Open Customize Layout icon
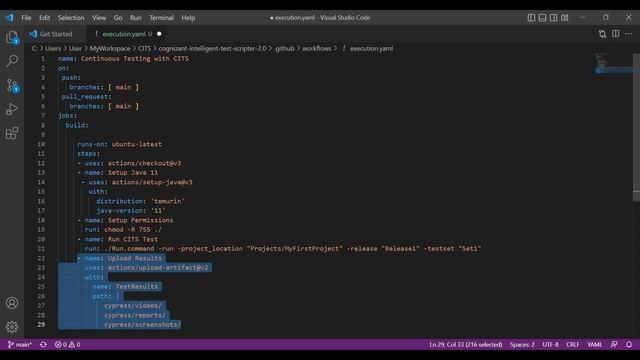The width and height of the screenshot is (640, 360). tap(565, 18)
